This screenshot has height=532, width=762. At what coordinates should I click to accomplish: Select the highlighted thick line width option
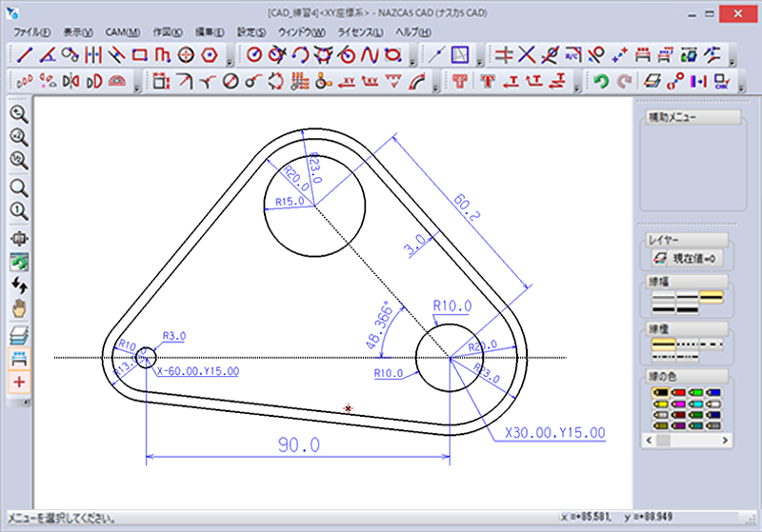click(x=712, y=298)
